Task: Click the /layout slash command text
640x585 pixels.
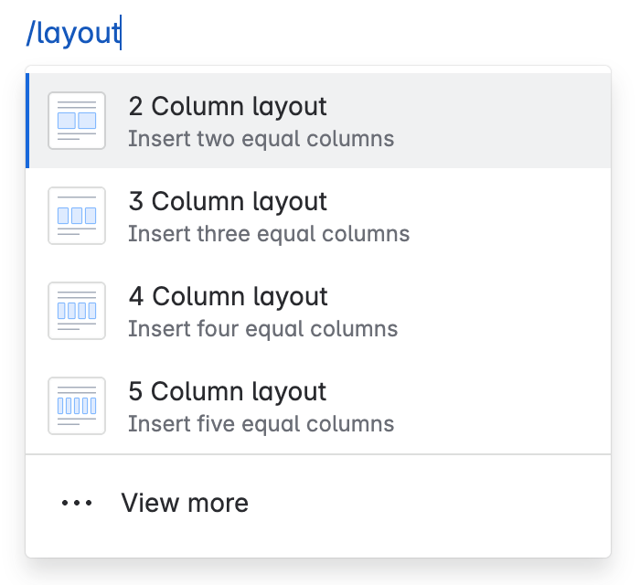Action: 72,33
